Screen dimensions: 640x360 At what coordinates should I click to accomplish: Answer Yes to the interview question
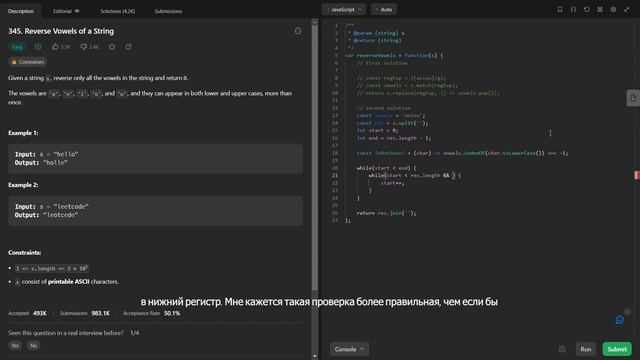tap(15, 346)
